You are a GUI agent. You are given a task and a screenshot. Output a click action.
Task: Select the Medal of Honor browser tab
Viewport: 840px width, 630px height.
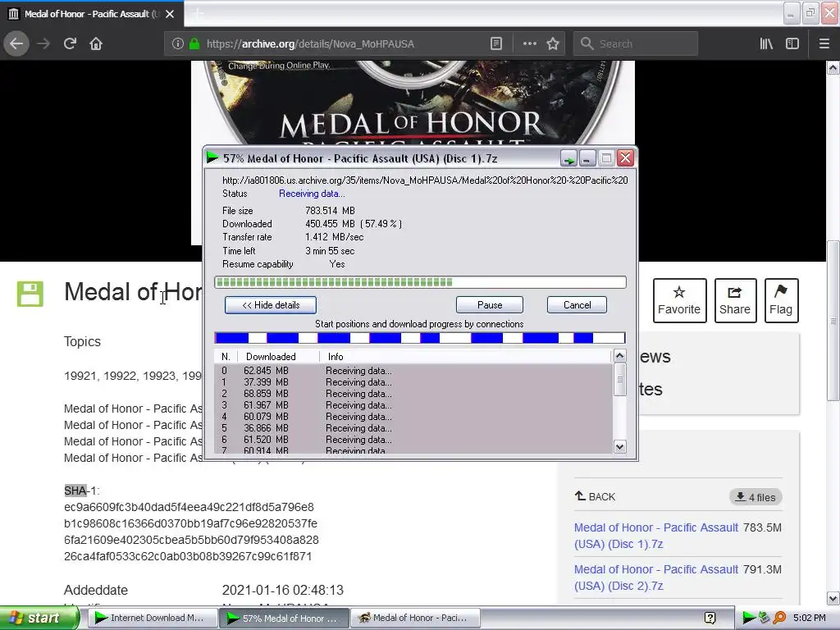(92, 14)
